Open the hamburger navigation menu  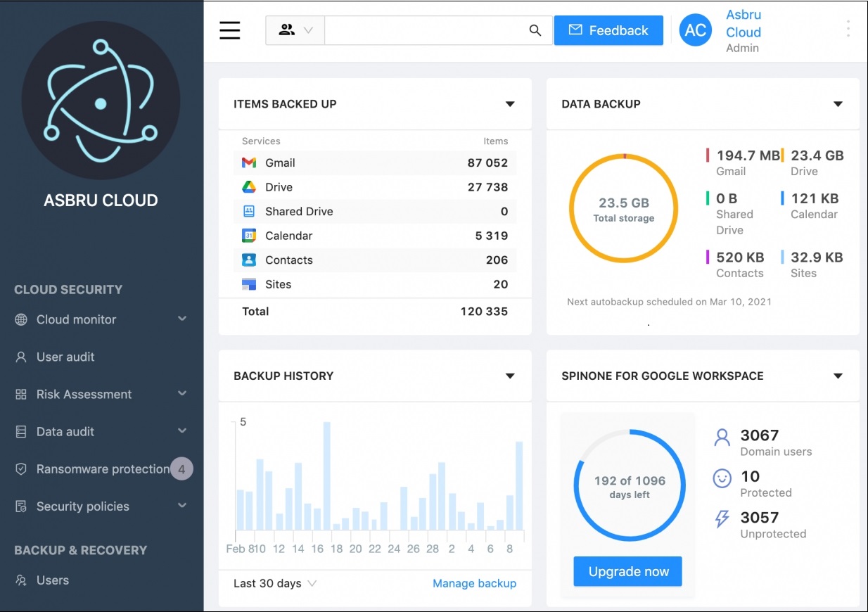pyautogui.click(x=229, y=30)
